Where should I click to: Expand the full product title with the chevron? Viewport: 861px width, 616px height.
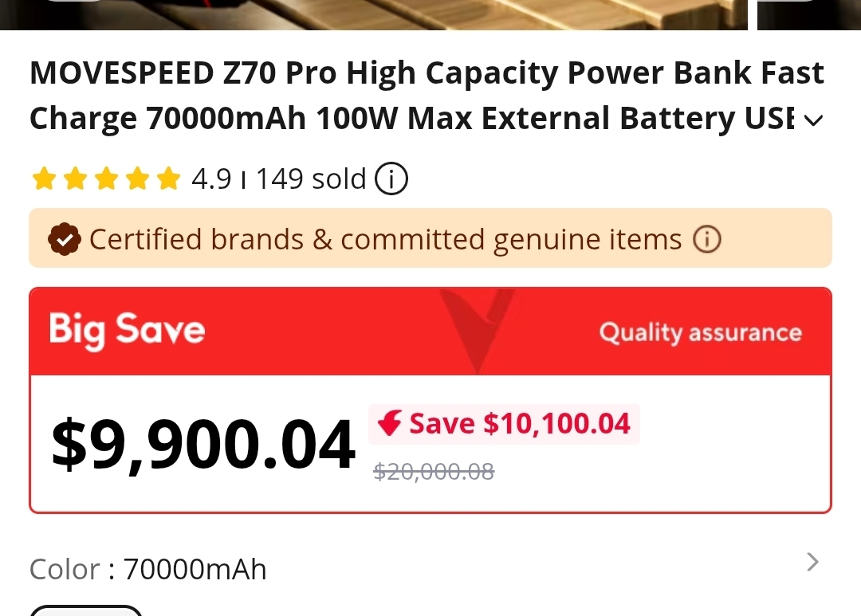pyautogui.click(x=812, y=120)
